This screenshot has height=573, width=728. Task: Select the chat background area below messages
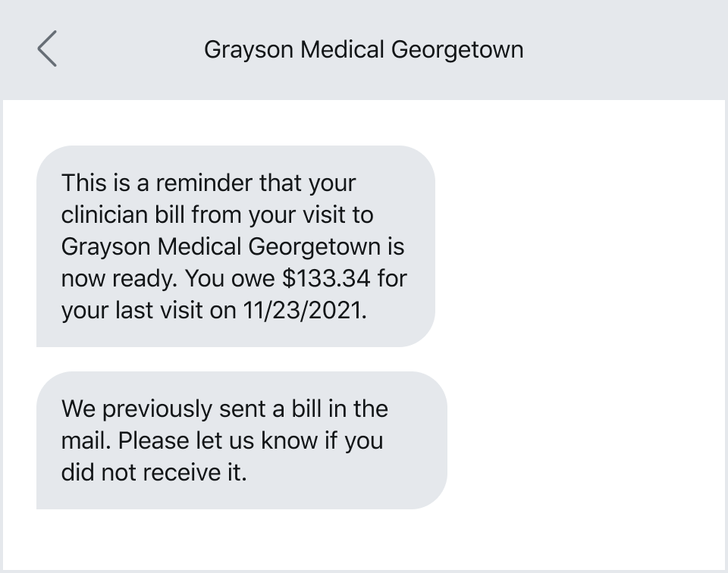click(364, 538)
